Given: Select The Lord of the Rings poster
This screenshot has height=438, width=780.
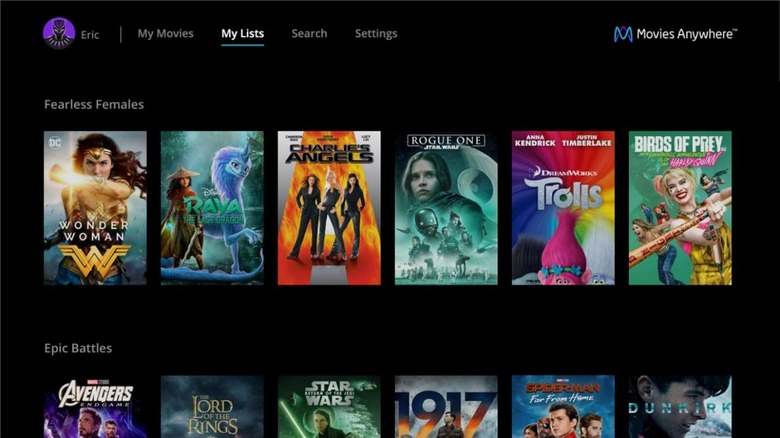Looking at the screenshot, I should [212, 407].
